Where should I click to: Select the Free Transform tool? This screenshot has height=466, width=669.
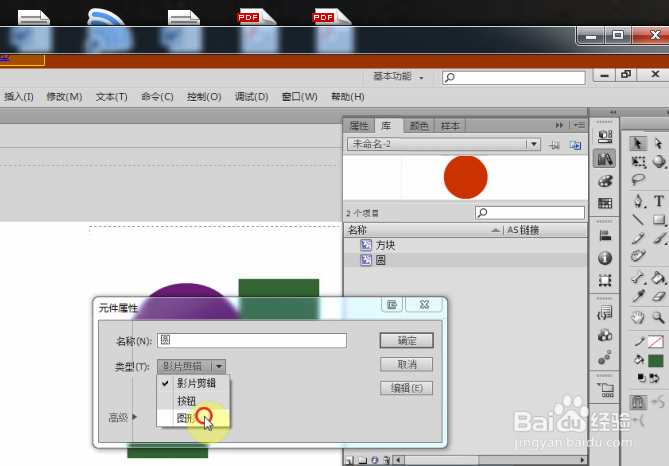[x=638, y=162]
